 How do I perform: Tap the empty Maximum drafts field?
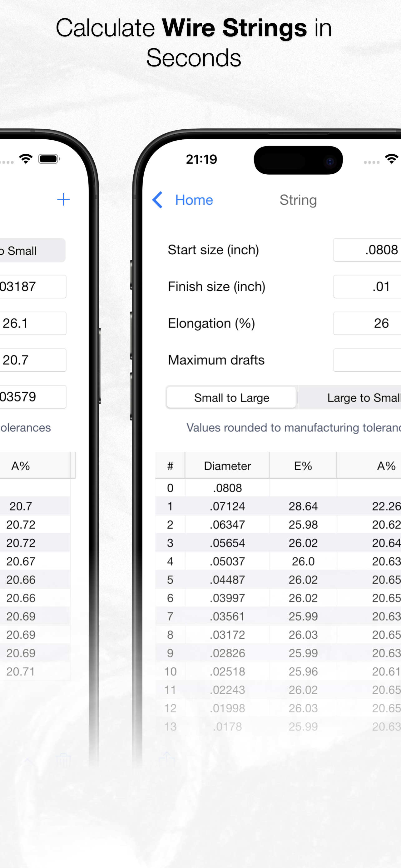pos(367,360)
